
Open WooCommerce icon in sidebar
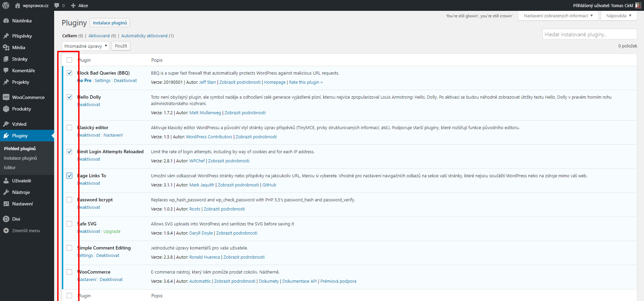(x=6, y=97)
